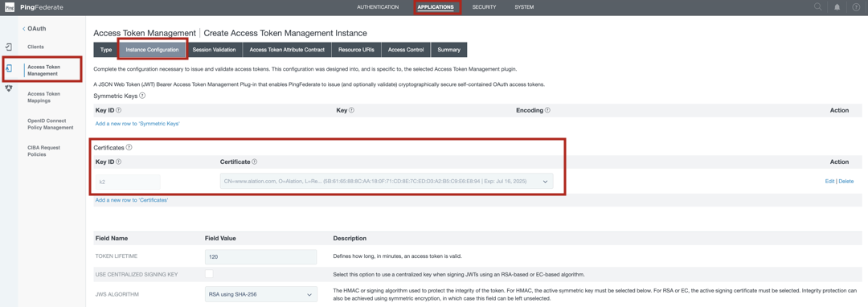Open the System top menu

pyautogui.click(x=524, y=7)
